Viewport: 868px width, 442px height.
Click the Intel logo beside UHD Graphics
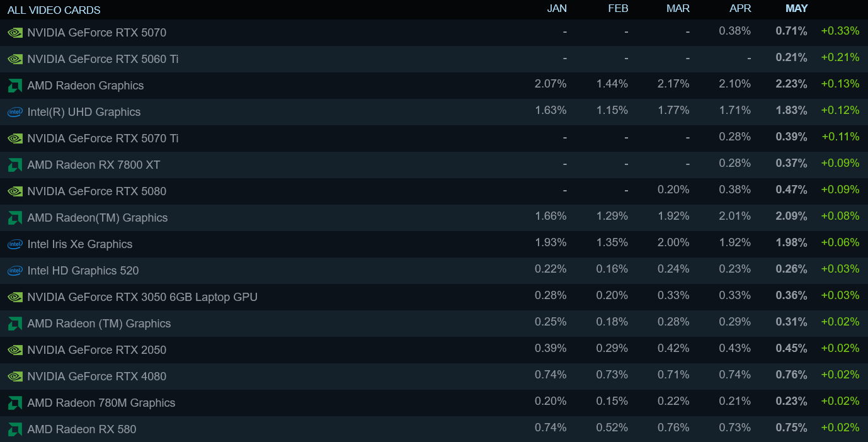[x=15, y=112]
